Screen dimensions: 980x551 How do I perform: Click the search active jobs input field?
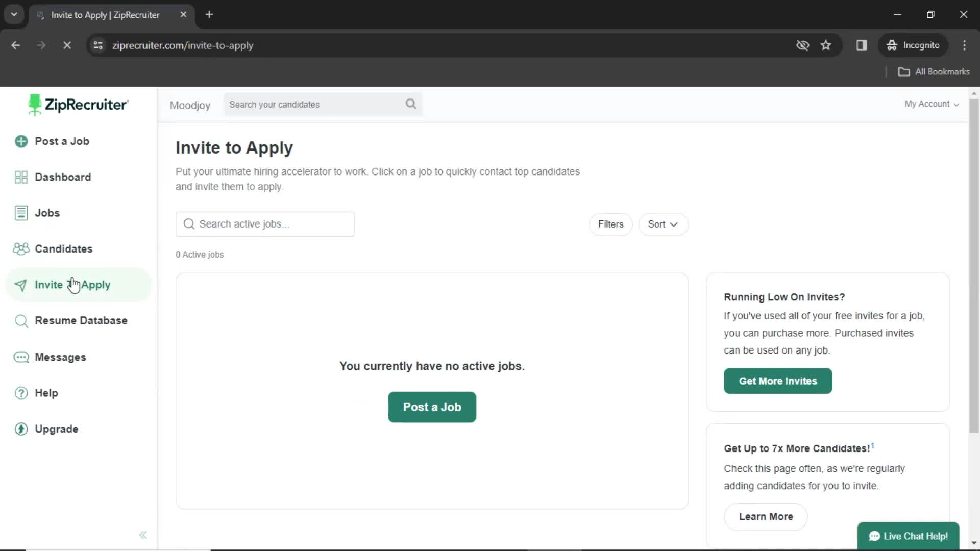[x=266, y=224]
